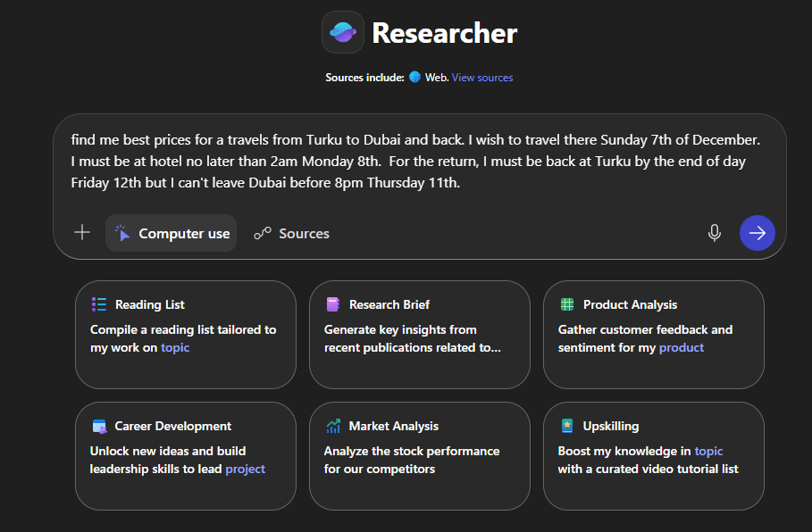Select the Market Analysis prompt card

(x=419, y=456)
